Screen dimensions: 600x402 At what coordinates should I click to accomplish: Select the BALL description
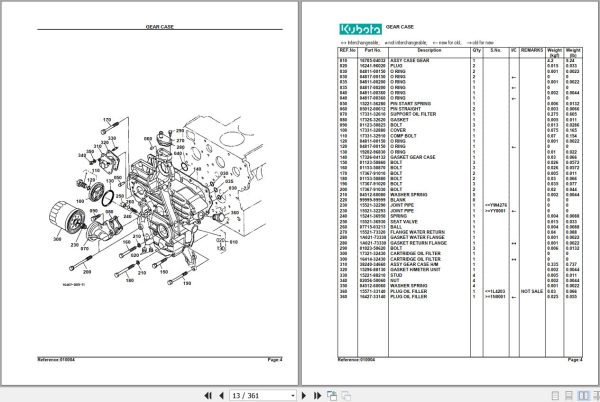tap(396, 227)
